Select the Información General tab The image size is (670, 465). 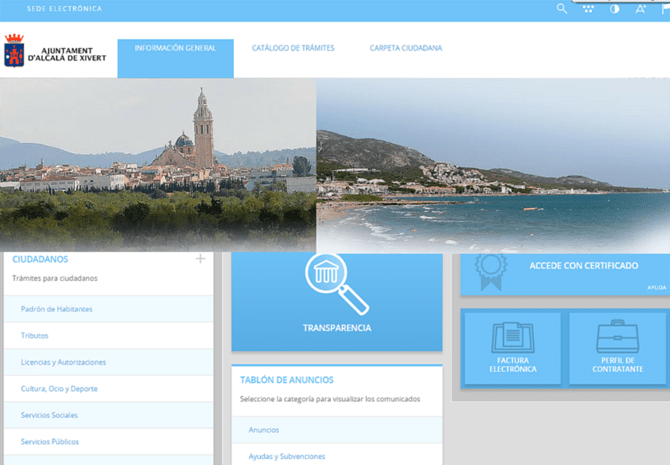coord(175,49)
